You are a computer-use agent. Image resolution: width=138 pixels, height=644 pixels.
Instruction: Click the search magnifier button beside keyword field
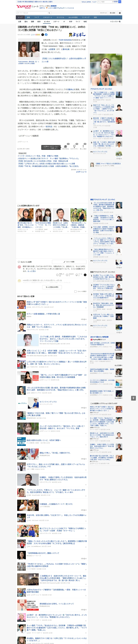tap(49, 13)
